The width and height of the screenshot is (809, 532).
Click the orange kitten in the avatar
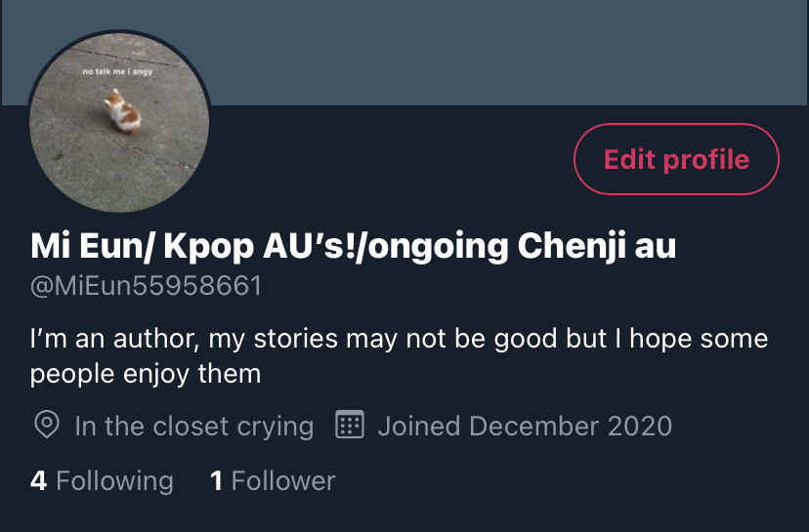point(123,111)
